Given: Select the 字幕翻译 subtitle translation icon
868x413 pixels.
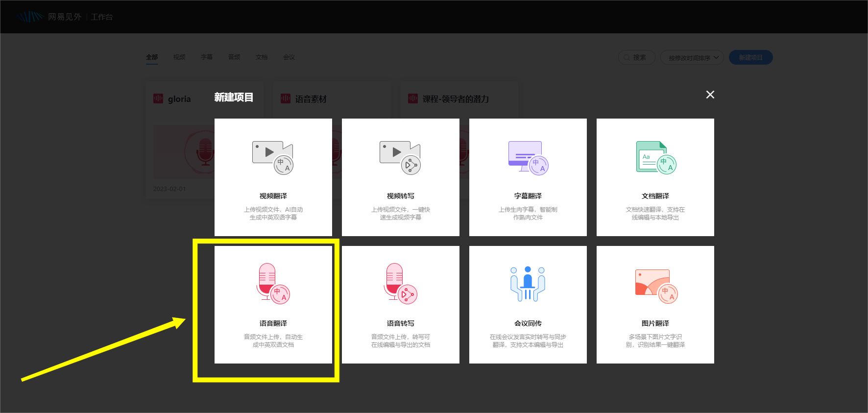Looking at the screenshot, I should coord(528,158).
